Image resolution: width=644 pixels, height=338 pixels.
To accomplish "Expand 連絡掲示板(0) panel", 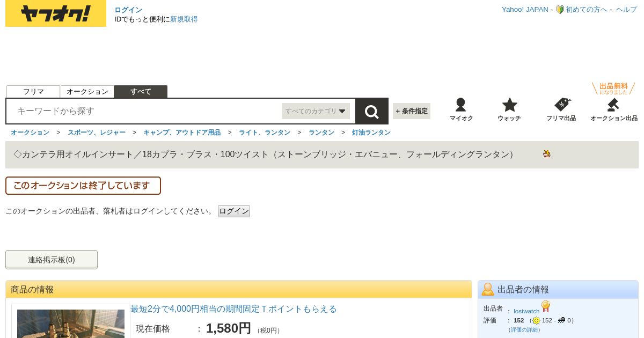I will 52,260.
